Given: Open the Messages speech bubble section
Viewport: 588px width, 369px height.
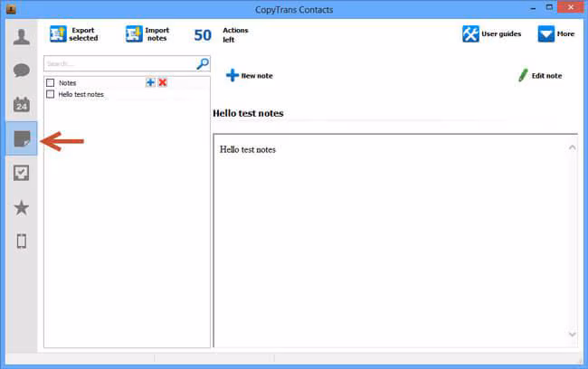Looking at the screenshot, I should point(22,71).
